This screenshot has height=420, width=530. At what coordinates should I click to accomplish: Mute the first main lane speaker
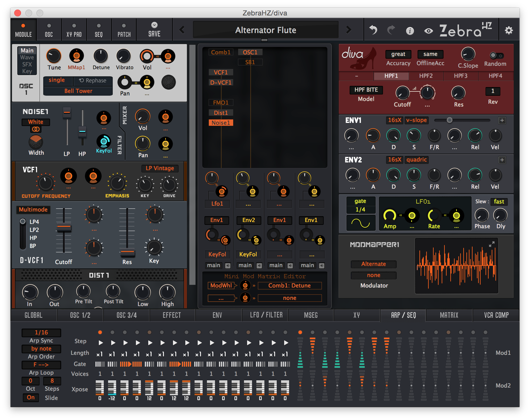[228, 266]
